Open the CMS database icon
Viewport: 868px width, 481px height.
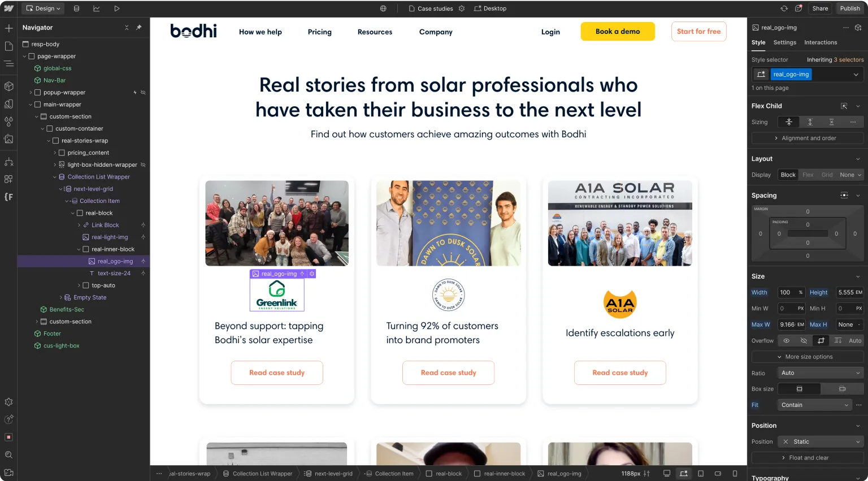(76, 8)
